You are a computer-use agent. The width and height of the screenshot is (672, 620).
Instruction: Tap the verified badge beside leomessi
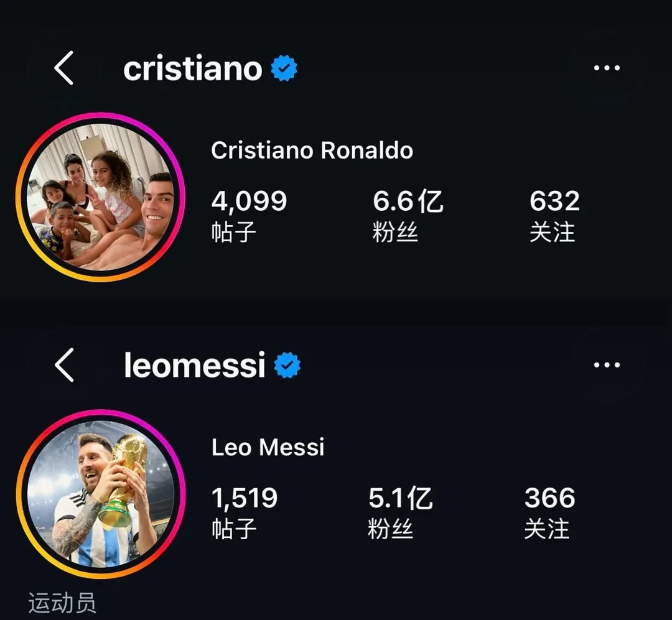[x=287, y=365]
